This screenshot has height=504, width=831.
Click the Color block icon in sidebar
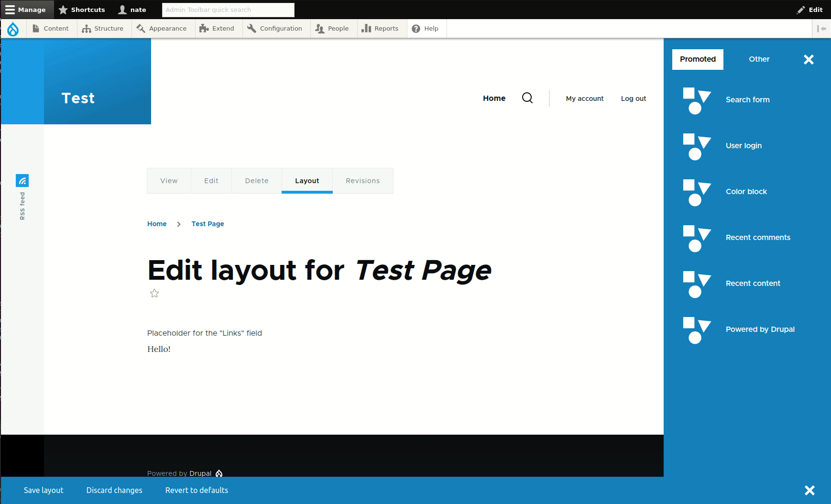pyautogui.click(x=697, y=192)
